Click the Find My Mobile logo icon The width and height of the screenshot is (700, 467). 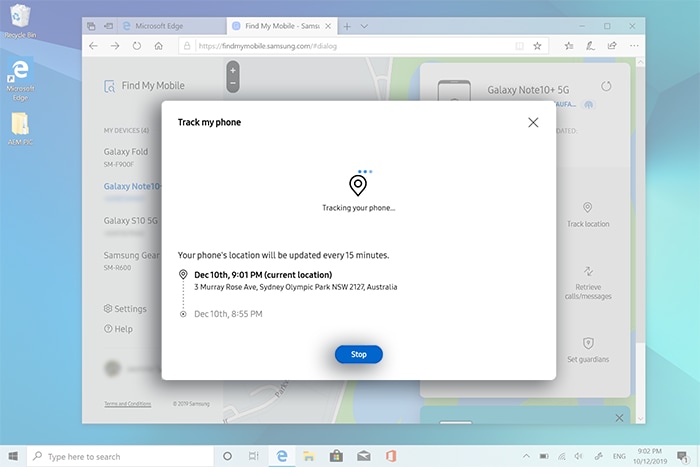pyautogui.click(x=109, y=86)
